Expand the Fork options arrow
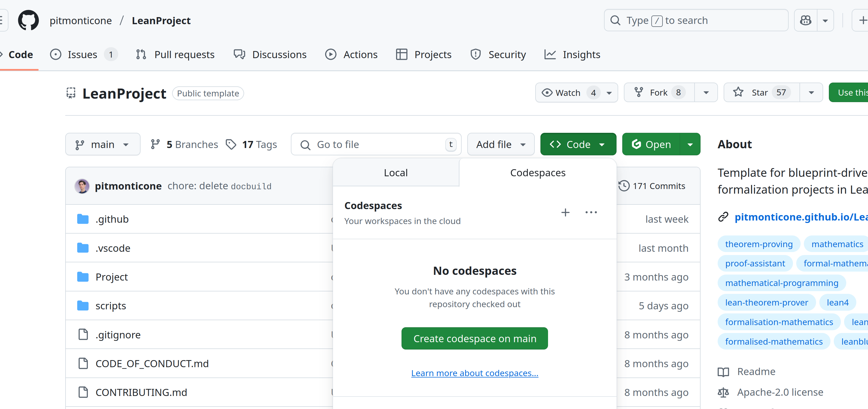The height and width of the screenshot is (409, 868). pyautogui.click(x=706, y=93)
